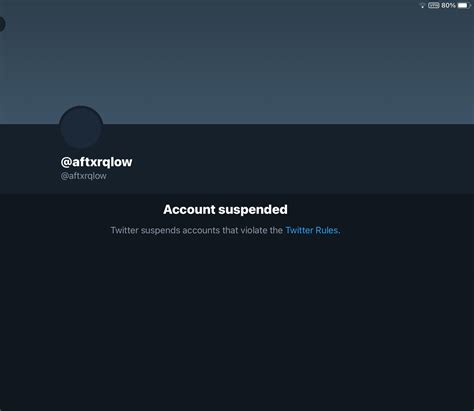Image resolution: width=474 pixels, height=411 pixels.
Task: Select the 80% battery percentage text
Action: pos(448,5)
